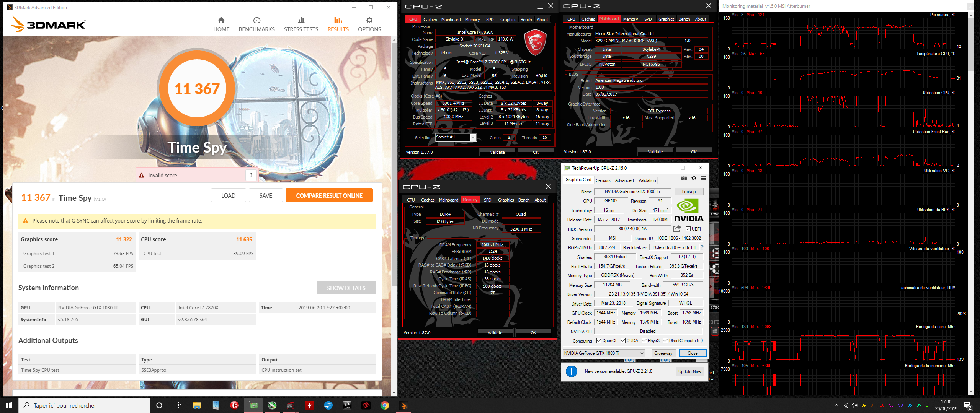The width and height of the screenshot is (980, 413).
Task: Click the MSI dragon logo in CPU-Z
Action: [535, 43]
